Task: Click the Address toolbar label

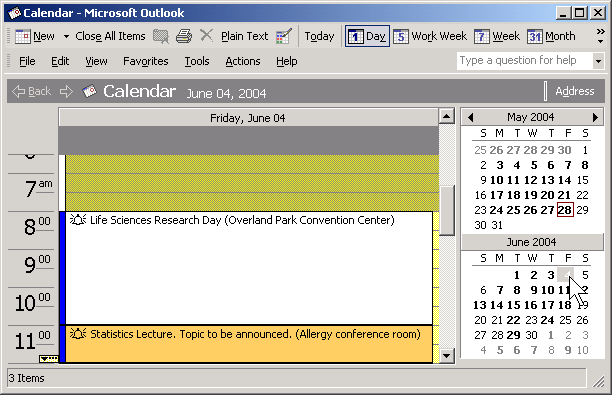Action: (x=575, y=91)
